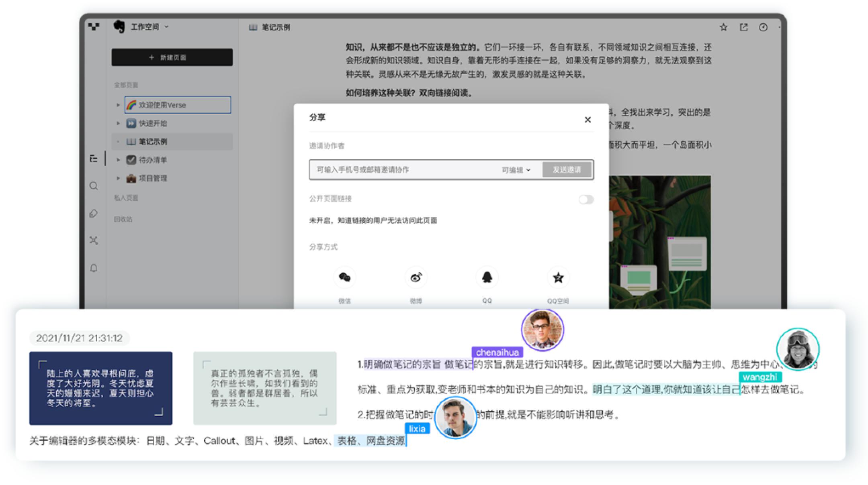
Task: Share to QQ空间 star icon
Action: (x=558, y=277)
